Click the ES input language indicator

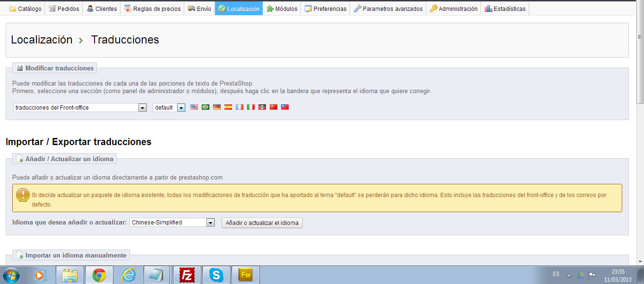[556, 274]
